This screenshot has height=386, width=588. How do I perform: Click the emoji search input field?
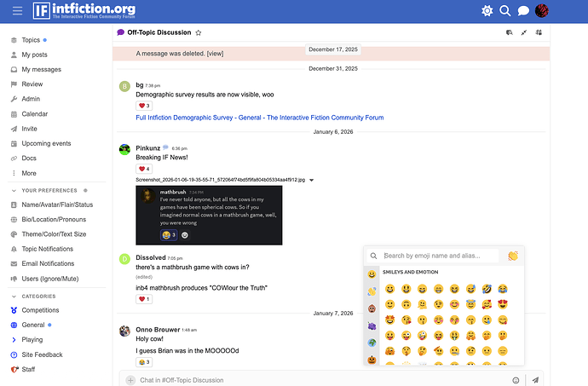[439, 256]
